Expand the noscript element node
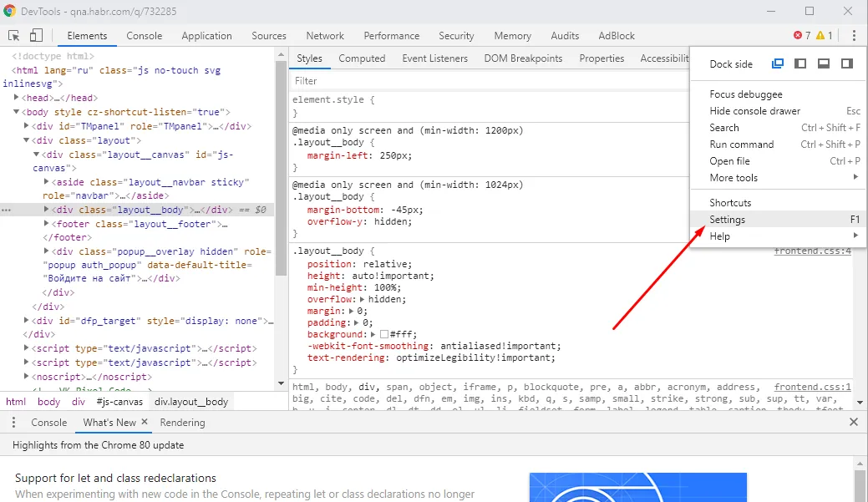This screenshot has width=868, height=502. click(x=26, y=377)
